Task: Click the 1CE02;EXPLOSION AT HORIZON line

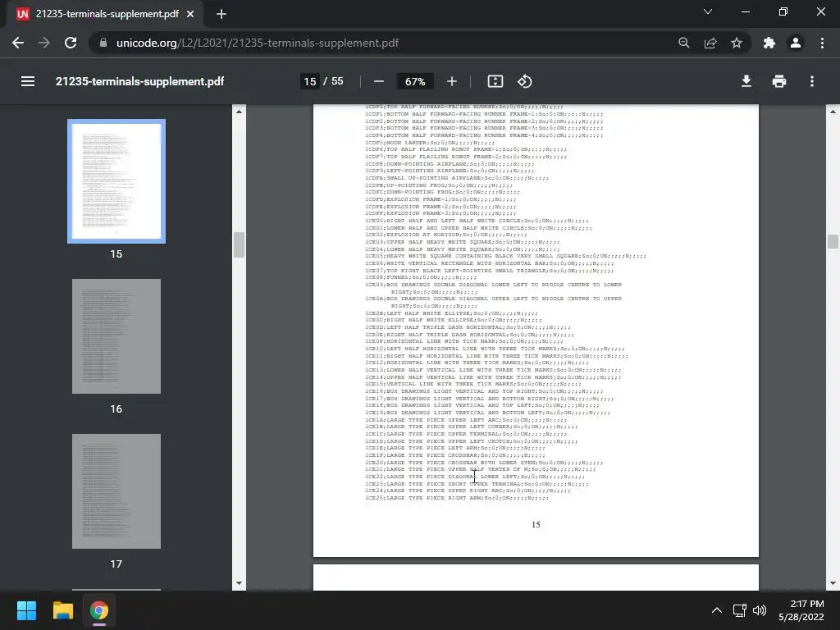Action: (x=445, y=235)
